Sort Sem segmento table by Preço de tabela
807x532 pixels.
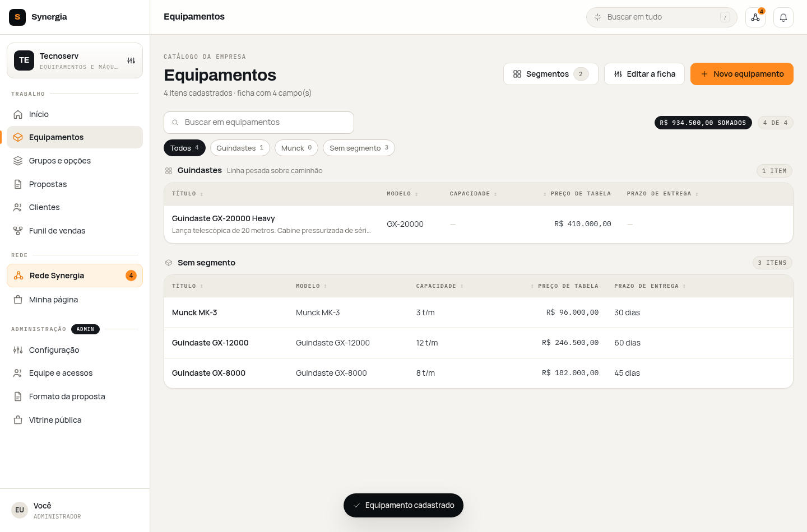pyautogui.click(x=564, y=286)
